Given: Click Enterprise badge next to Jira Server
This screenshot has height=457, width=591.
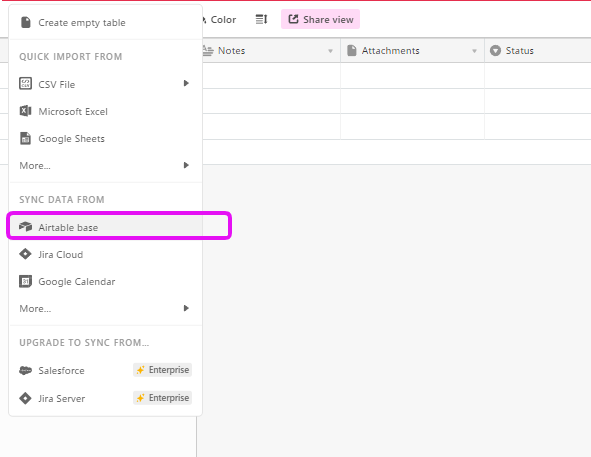Looking at the screenshot, I should click(x=162, y=398).
